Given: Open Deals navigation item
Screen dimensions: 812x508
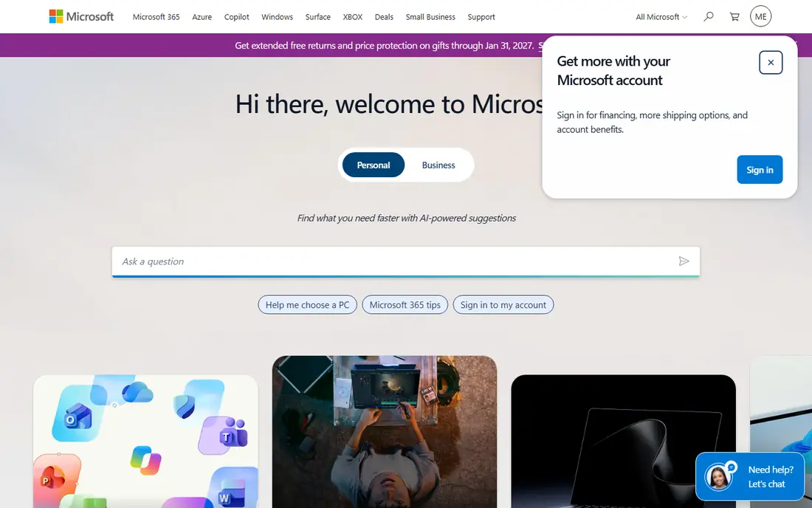Looking at the screenshot, I should (x=384, y=17).
